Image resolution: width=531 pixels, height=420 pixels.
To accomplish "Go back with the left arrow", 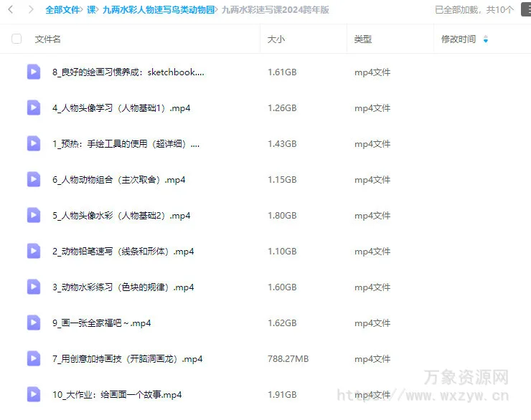I will 11,10.
